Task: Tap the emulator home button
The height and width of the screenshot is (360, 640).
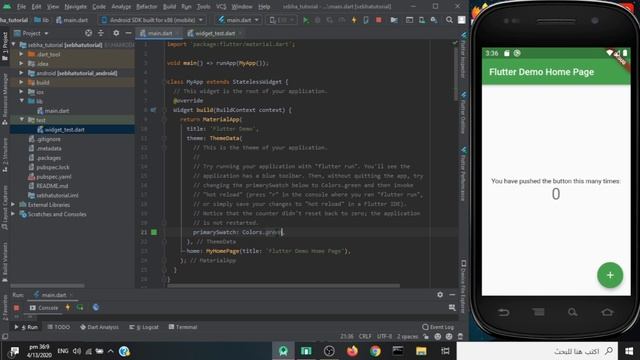Action: click(607, 312)
